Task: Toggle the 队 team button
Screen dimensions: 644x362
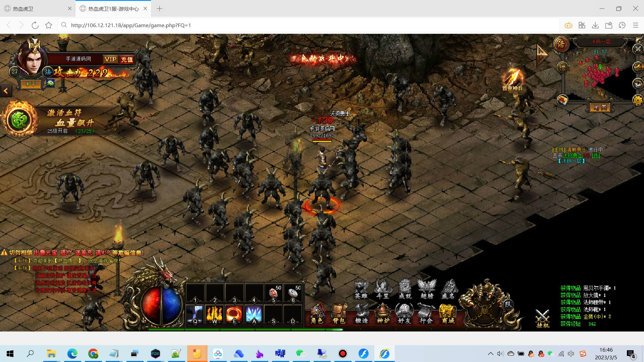Action: (x=508, y=304)
